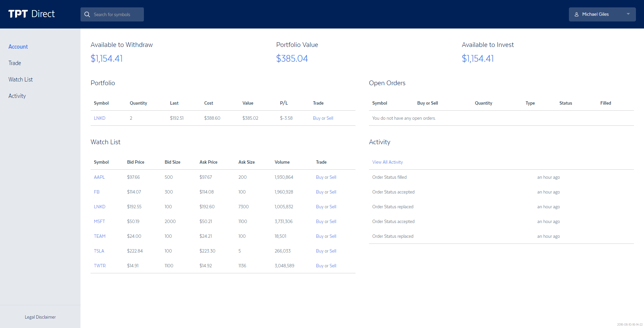
Task: Click Buy or Sell for AAPL
Action: (326, 177)
